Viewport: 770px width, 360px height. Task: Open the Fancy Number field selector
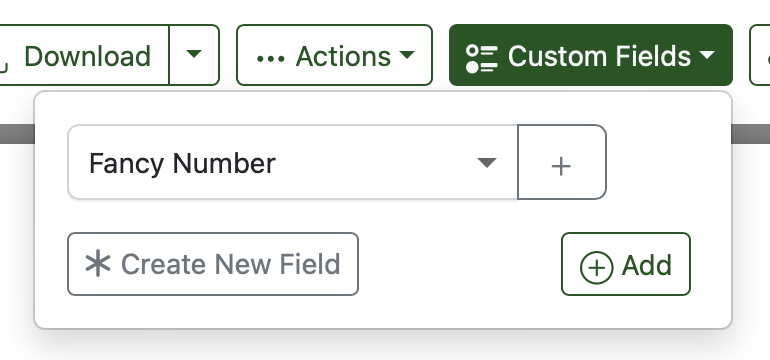(x=293, y=162)
